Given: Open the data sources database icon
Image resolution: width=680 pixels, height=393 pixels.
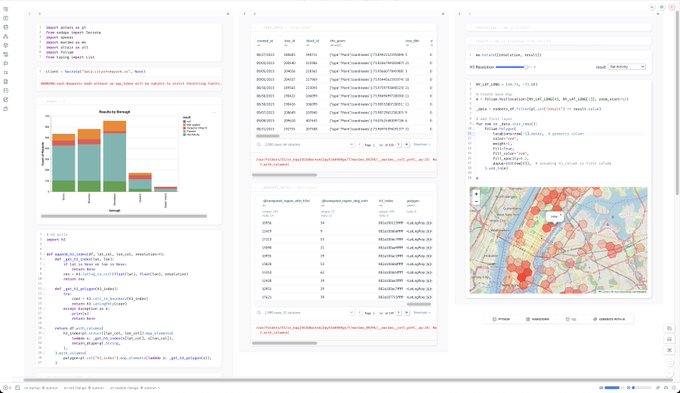Looking at the screenshot, I should 6,27.
